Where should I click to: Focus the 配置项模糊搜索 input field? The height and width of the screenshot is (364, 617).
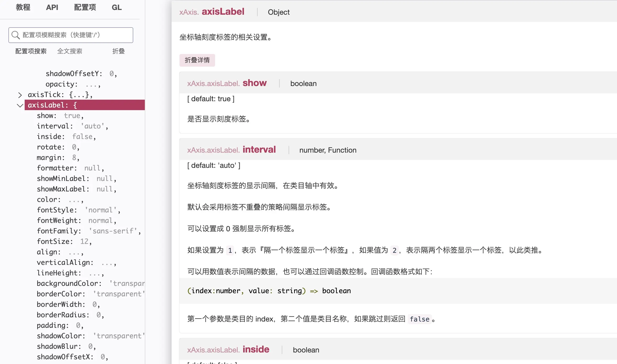tap(76, 35)
